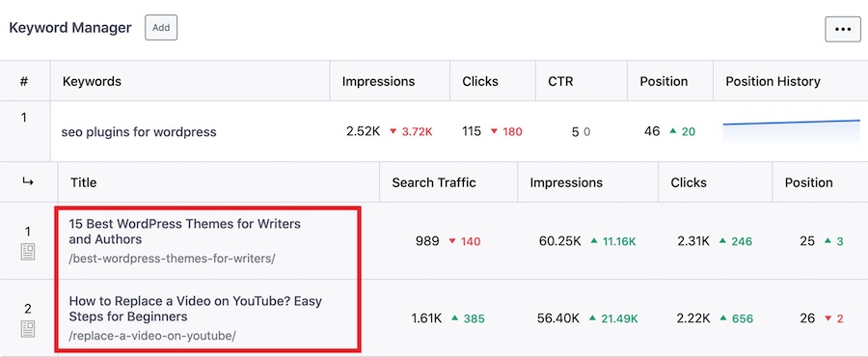868x357 pixels.
Task: Click the post icon under row 1
Action: pyautogui.click(x=28, y=253)
